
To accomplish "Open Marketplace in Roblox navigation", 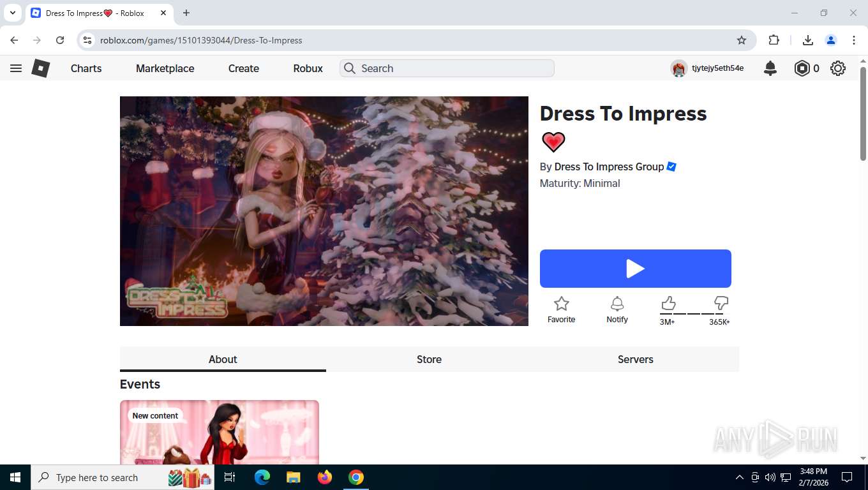I will pyautogui.click(x=165, y=68).
